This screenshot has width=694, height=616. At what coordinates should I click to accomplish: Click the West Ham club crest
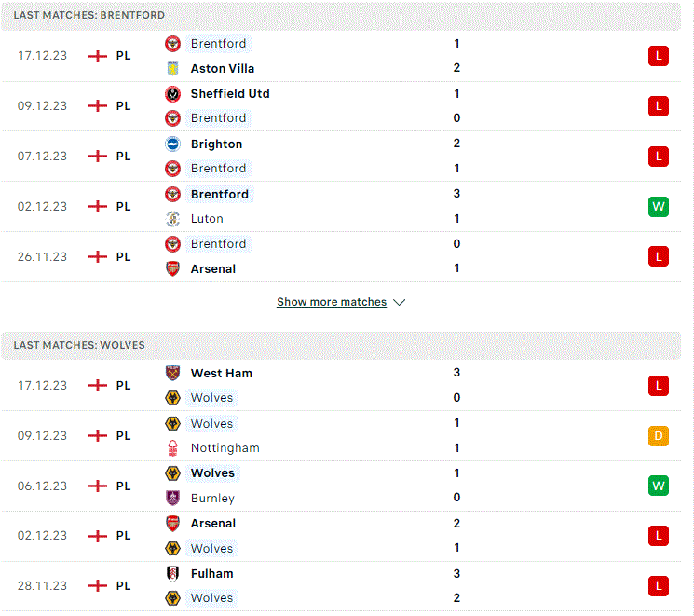coord(172,373)
